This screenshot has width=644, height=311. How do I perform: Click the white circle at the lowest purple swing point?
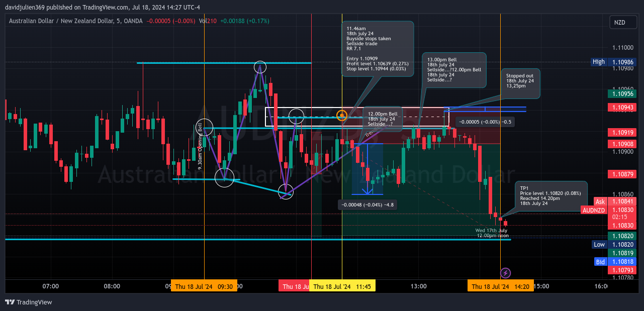pos(286,191)
